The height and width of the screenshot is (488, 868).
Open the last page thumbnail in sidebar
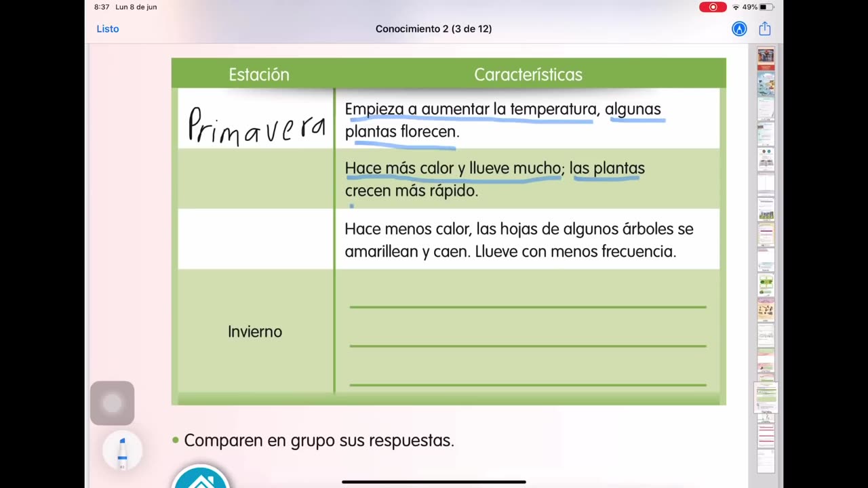coord(766,461)
